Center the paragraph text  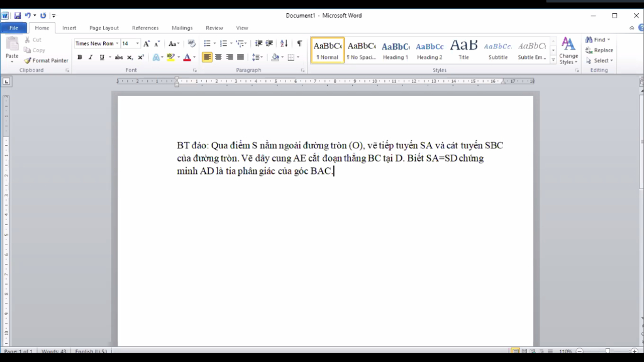(218, 57)
